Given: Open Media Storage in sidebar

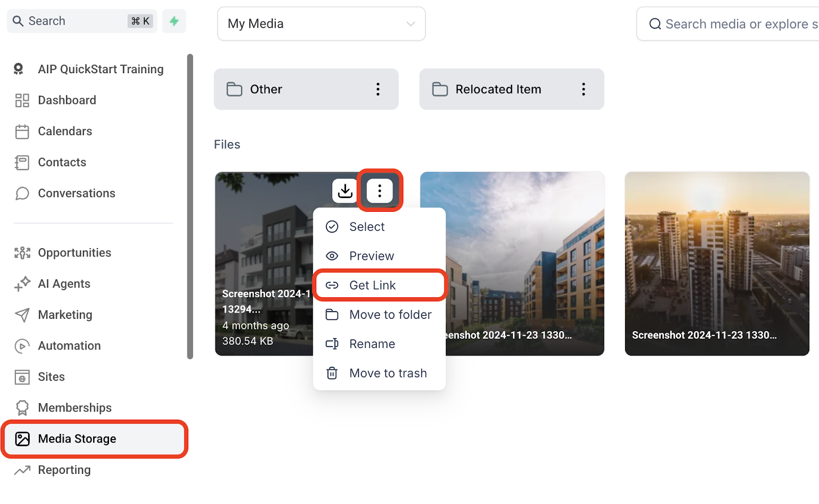Looking at the screenshot, I should (95, 439).
